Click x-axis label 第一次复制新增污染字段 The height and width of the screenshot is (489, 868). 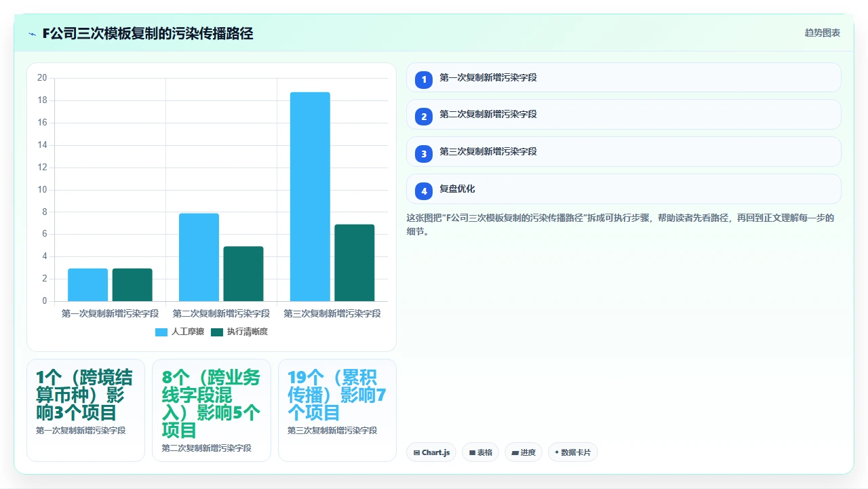(110, 314)
